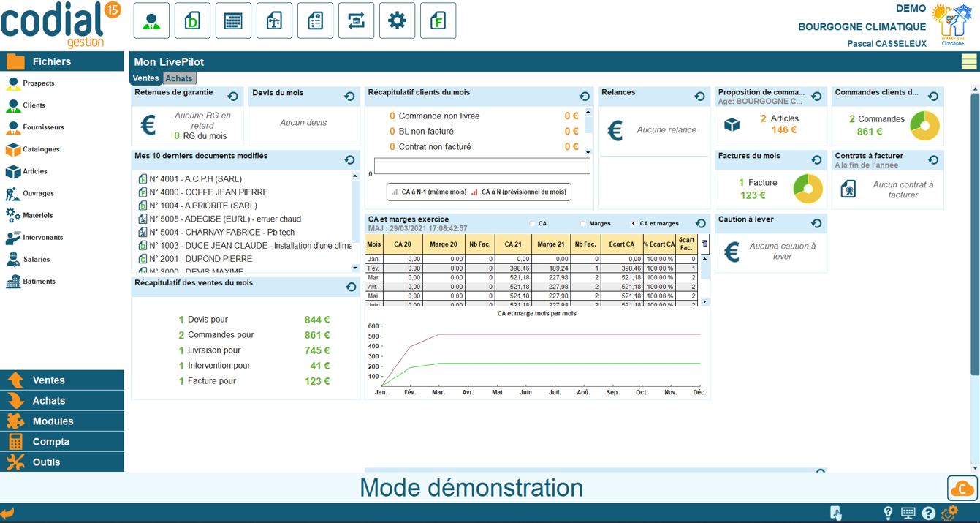
Task: Open the clients shortcut with the person icon
Action: [152, 20]
